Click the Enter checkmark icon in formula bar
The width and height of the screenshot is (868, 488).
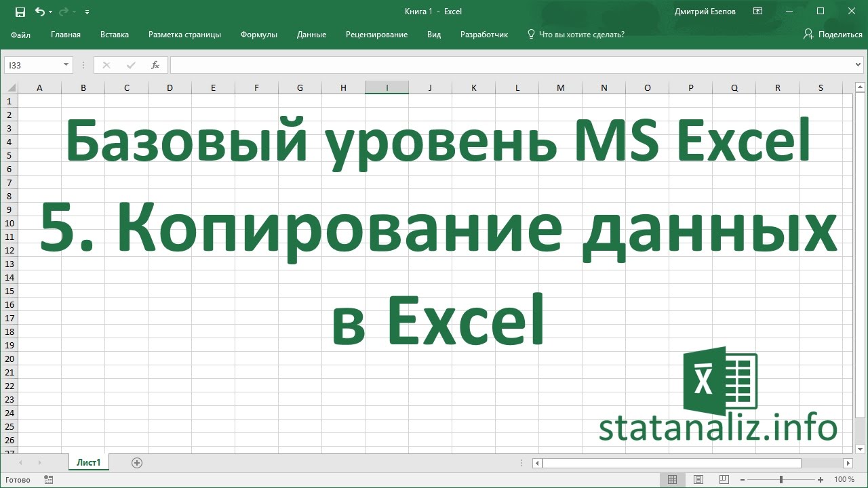(x=131, y=65)
